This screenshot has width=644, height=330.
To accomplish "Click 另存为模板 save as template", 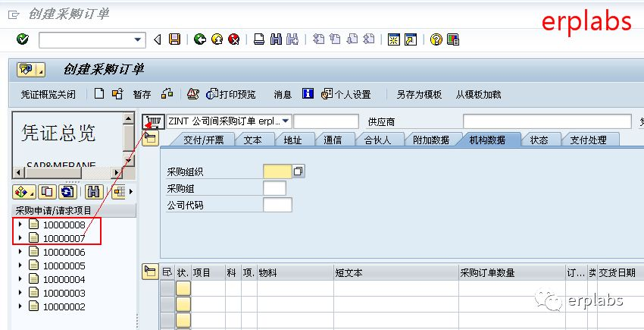I will [x=419, y=95].
